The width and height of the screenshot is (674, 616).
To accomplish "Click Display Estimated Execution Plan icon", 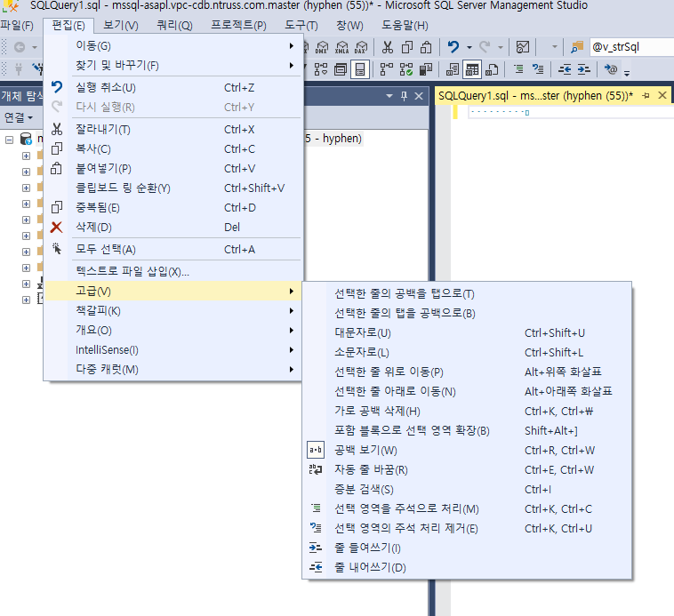I will (x=321, y=69).
